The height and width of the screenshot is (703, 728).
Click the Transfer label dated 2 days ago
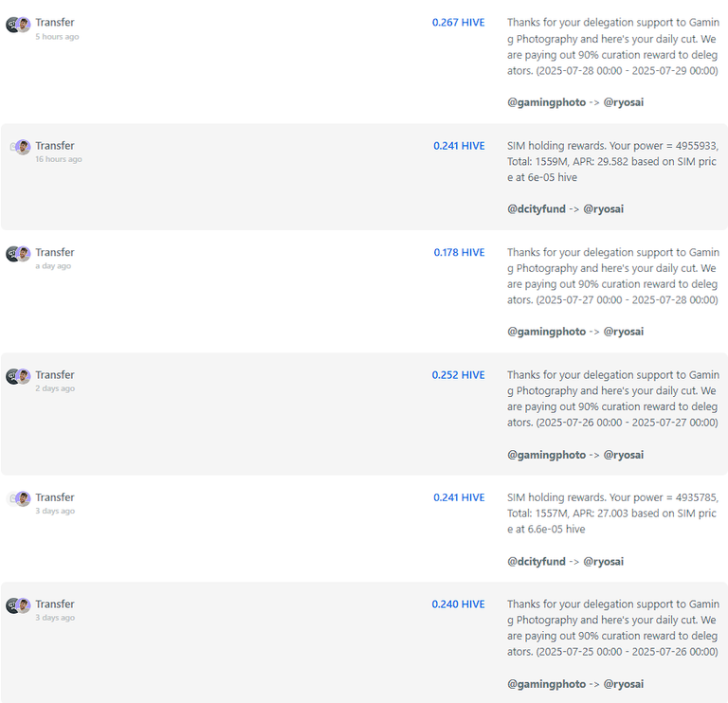coord(55,375)
